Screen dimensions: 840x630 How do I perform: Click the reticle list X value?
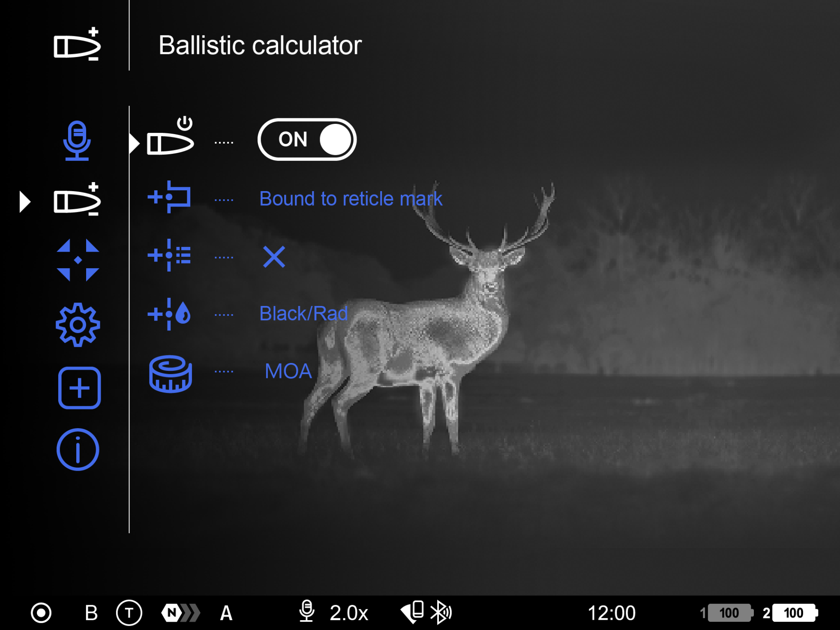click(274, 257)
